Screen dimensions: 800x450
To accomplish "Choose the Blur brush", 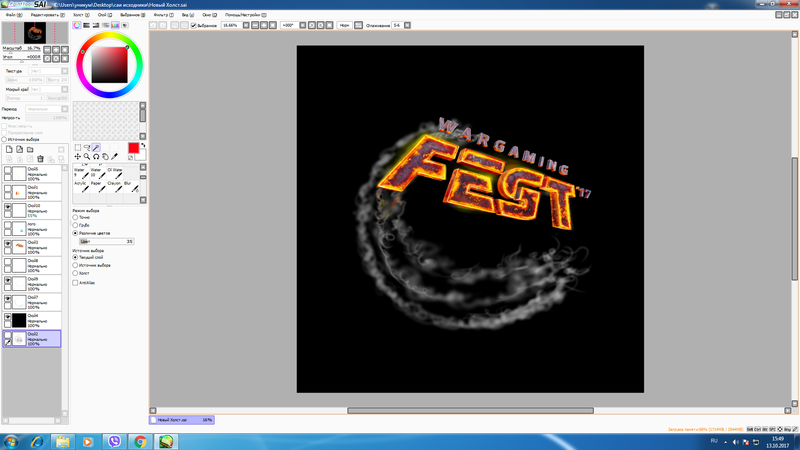I will (131, 186).
